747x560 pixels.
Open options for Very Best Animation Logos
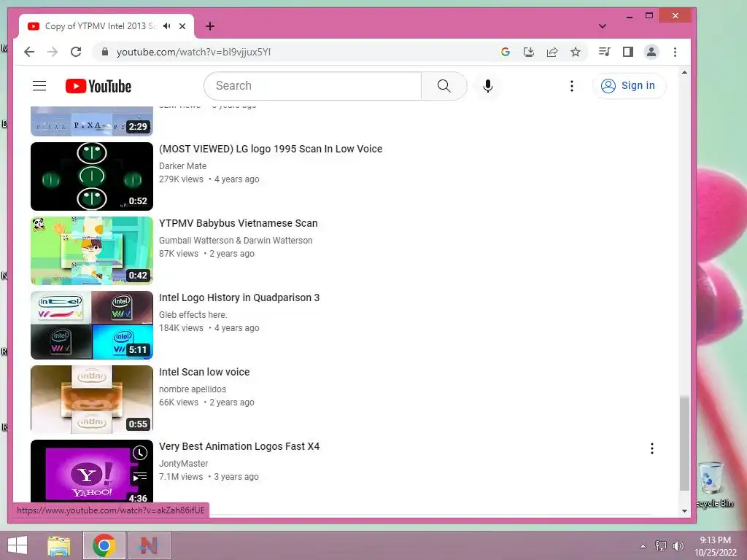click(x=651, y=448)
